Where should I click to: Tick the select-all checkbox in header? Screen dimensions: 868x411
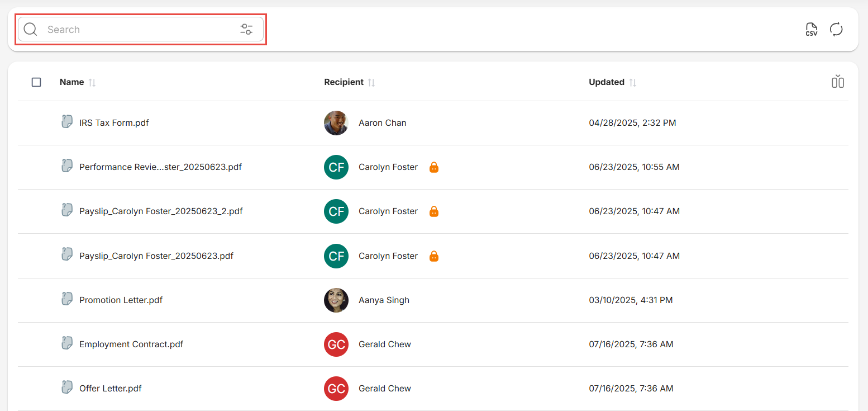(x=36, y=82)
